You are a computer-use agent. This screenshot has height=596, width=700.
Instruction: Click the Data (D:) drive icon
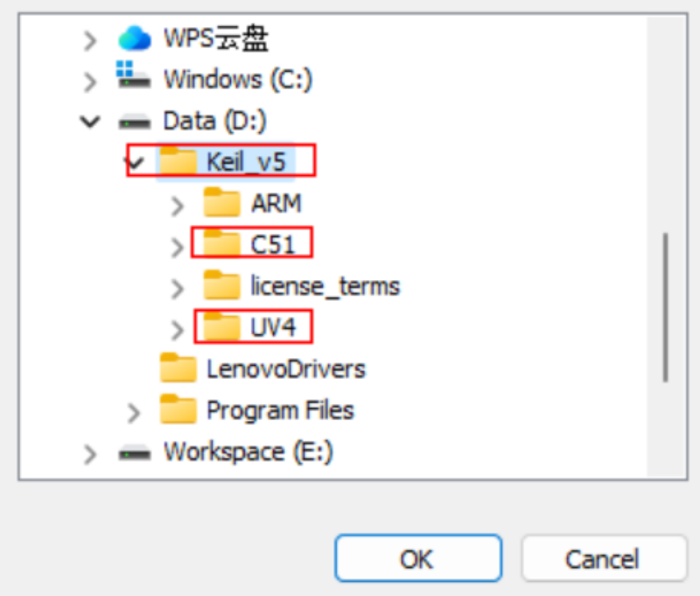(135, 120)
